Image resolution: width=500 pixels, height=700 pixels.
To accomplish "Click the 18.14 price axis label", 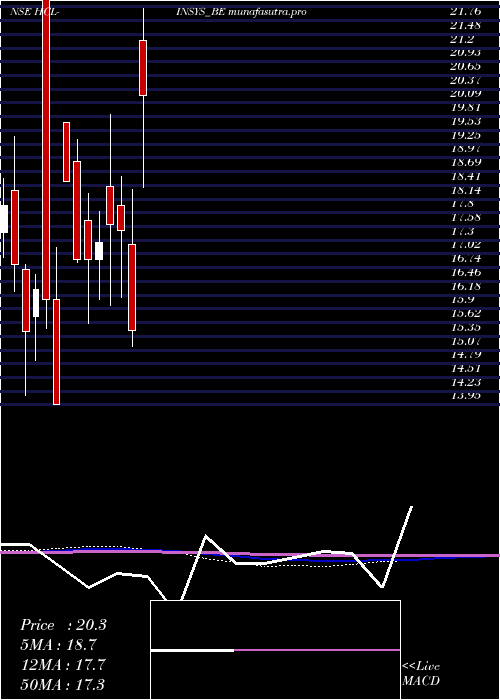I will 466,190.
